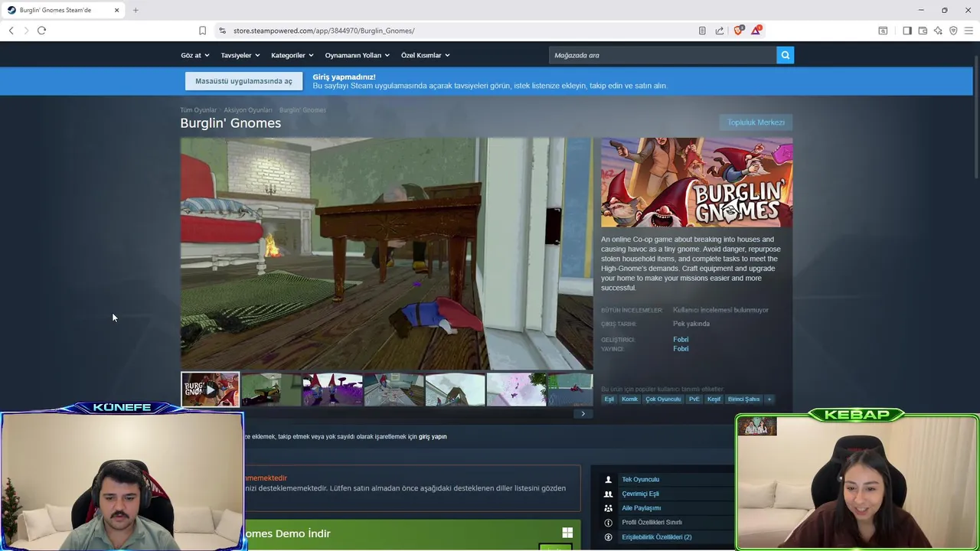Image resolution: width=980 pixels, height=551 pixels.
Task: Select the 'Komik' tag
Action: 629,399
